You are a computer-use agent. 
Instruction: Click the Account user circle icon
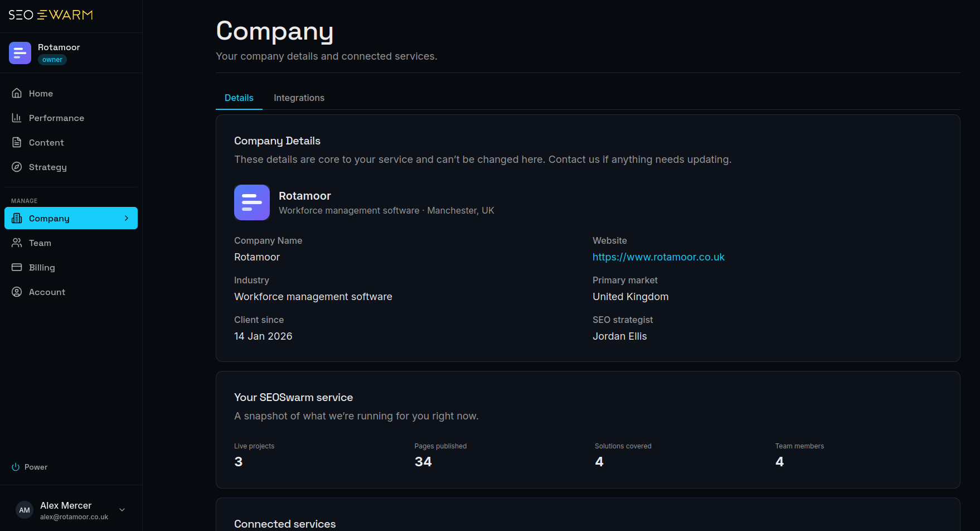[x=17, y=292]
